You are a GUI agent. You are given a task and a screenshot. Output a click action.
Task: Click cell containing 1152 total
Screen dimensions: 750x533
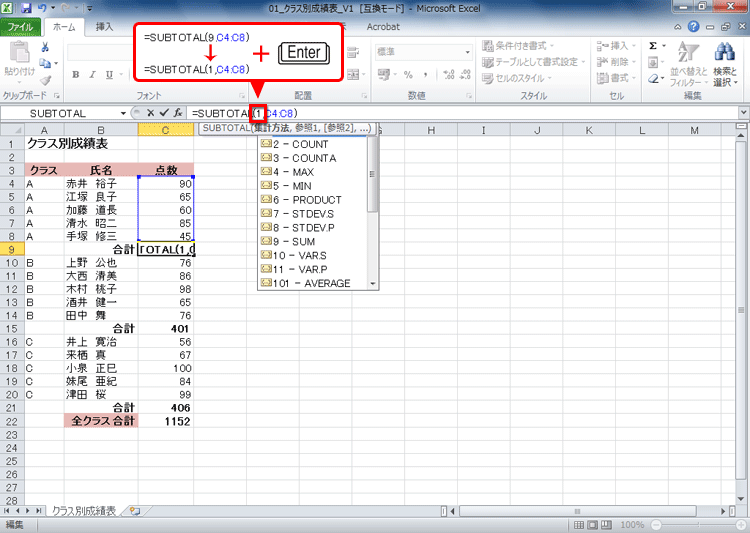[x=165, y=421]
